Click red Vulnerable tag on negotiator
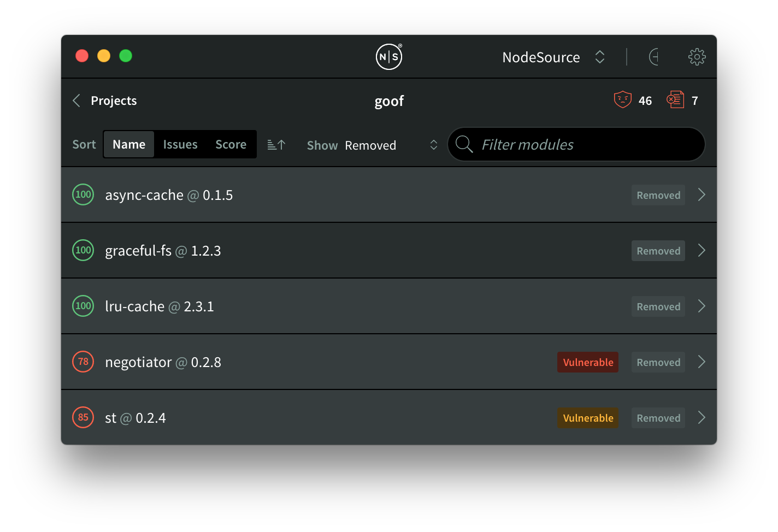The width and height of the screenshot is (778, 532). (588, 362)
